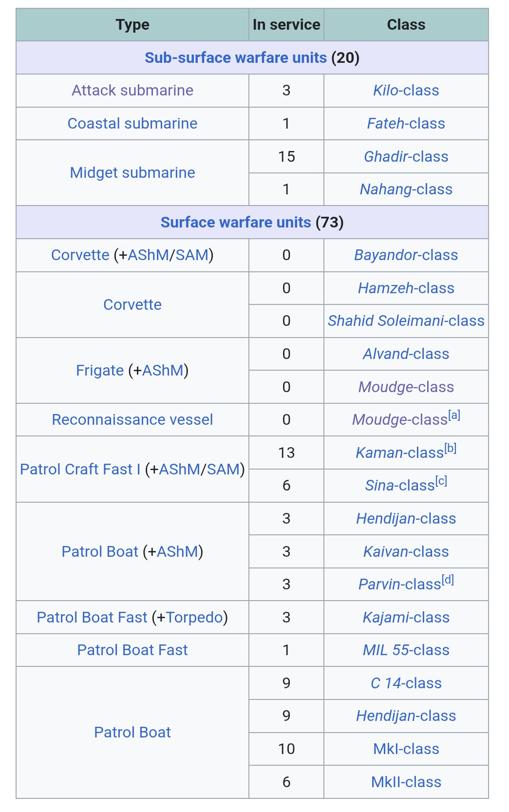Open the Coastal submarine article link
The height and width of the screenshot is (812, 509).
click(x=132, y=123)
